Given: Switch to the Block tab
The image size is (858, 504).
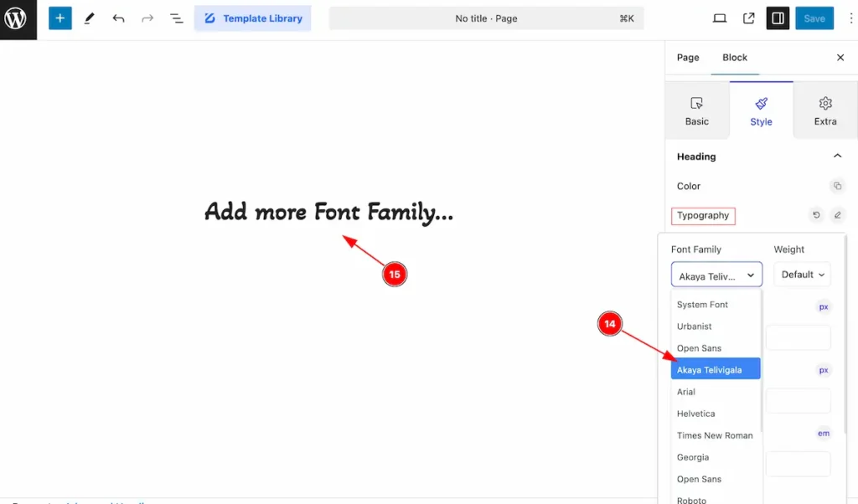Looking at the screenshot, I should [734, 58].
